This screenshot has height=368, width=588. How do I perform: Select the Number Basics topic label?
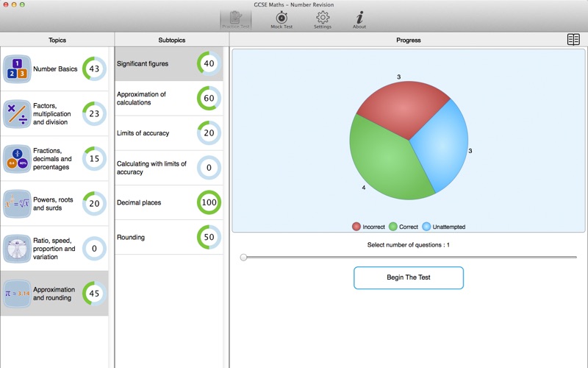click(55, 68)
